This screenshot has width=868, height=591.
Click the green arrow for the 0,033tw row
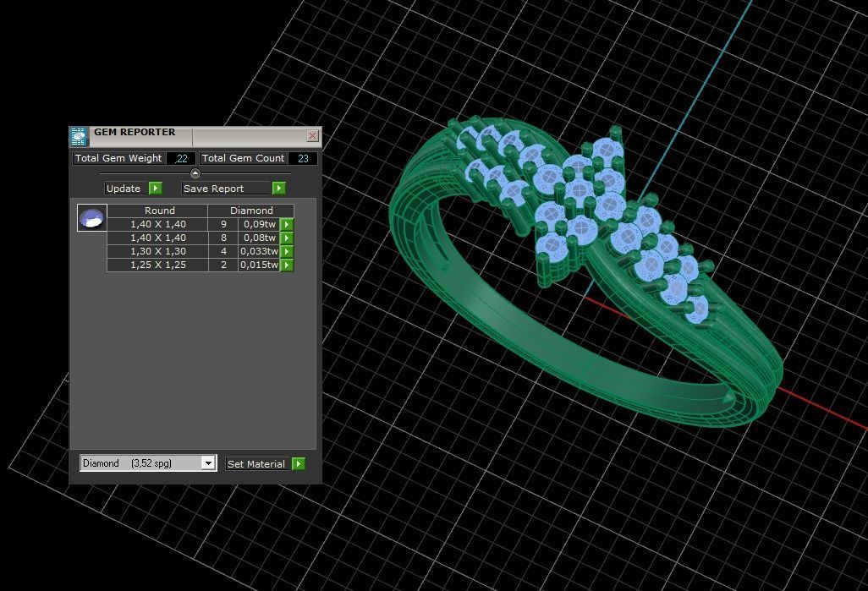287,251
